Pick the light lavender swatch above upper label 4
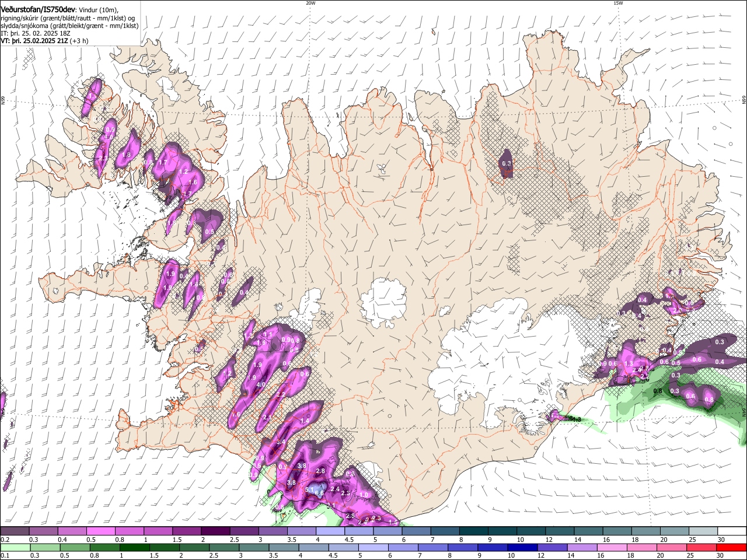 tap(330, 531)
